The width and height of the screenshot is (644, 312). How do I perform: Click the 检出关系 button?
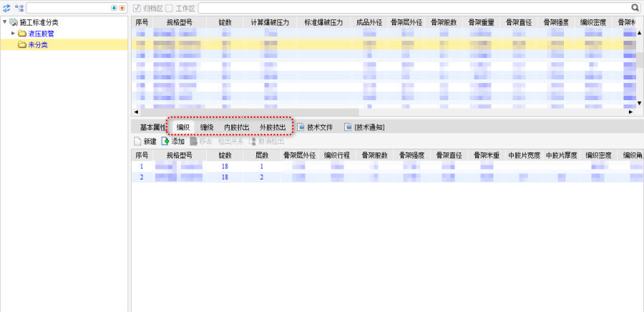[x=231, y=141]
